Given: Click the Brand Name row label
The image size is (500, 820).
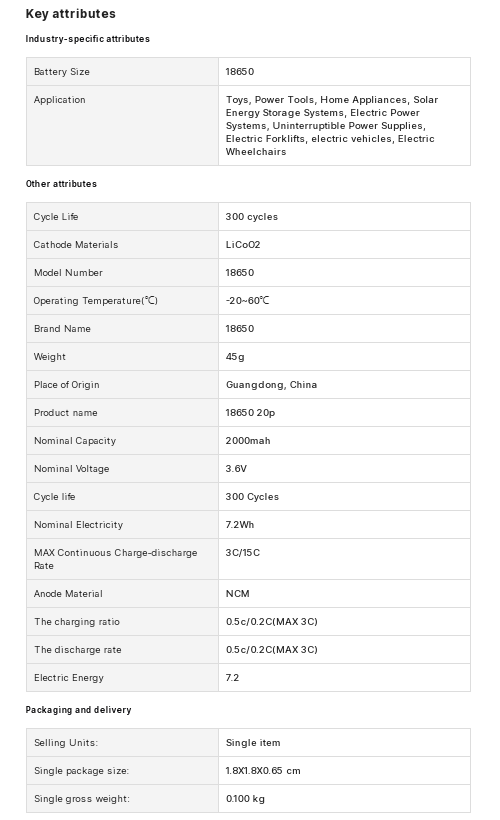Looking at the screenshot, I should (x=62, y=329).
